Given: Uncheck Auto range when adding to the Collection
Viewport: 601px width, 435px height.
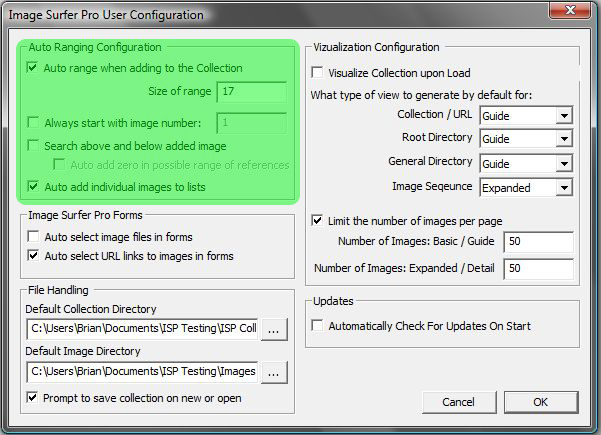Looking at the screenshot, I should [32, 67].
